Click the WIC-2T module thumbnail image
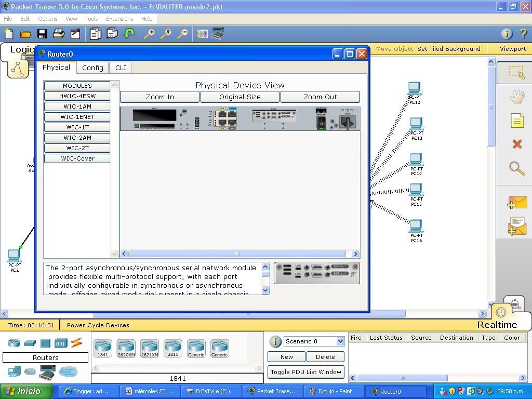532x399 pixels. [316, 273]
